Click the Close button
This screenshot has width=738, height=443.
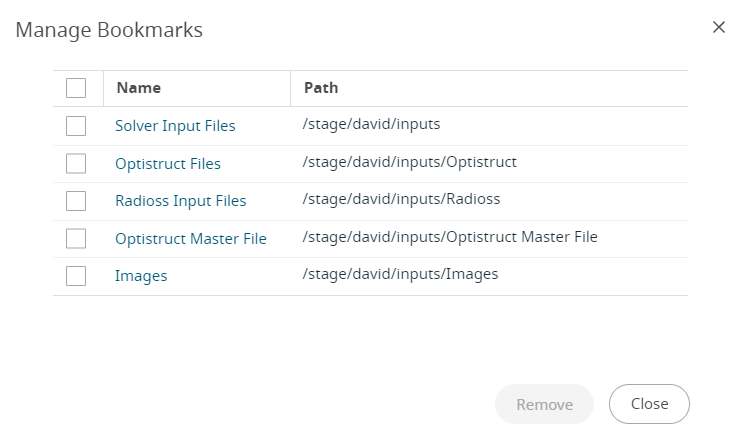click(650, 404)
